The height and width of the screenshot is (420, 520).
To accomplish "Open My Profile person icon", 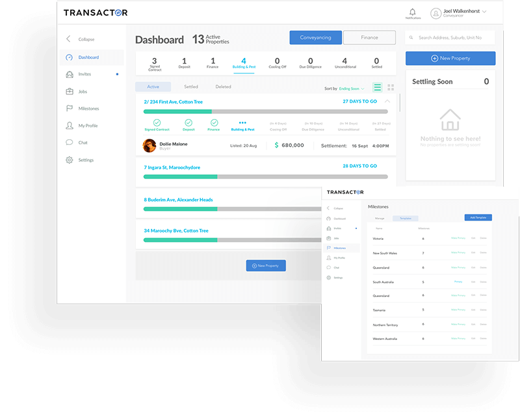I will click(70, 125).
